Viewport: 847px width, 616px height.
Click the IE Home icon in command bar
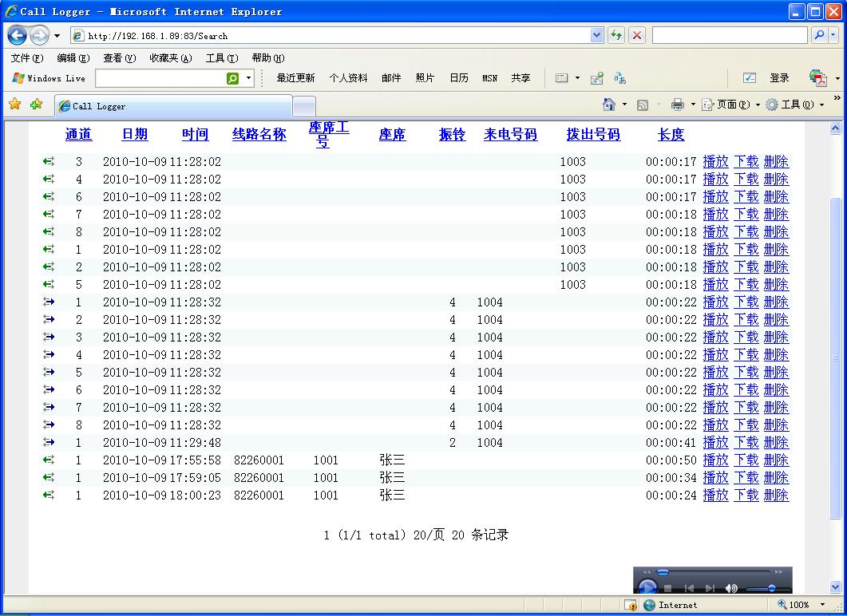coord(609,105)
